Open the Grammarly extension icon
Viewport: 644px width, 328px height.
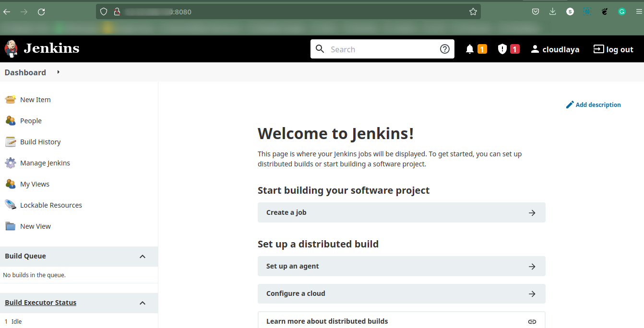[x=622, y=12]
